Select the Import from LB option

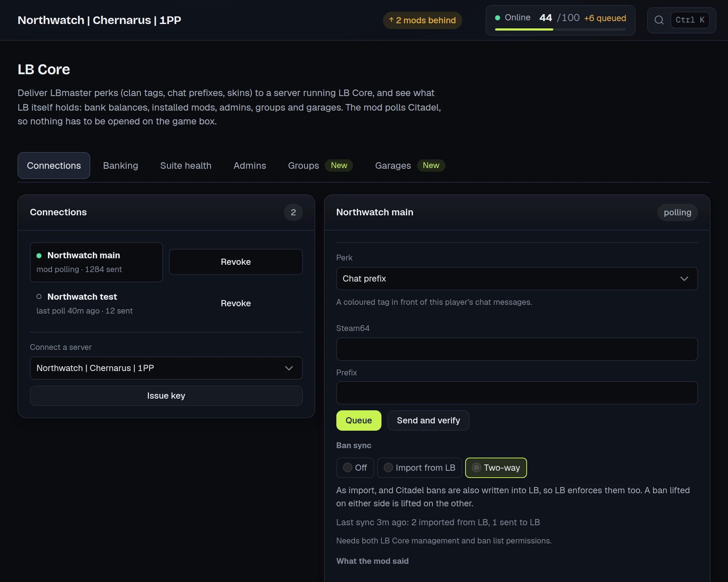pyautogui.click(x=419, y=468)
